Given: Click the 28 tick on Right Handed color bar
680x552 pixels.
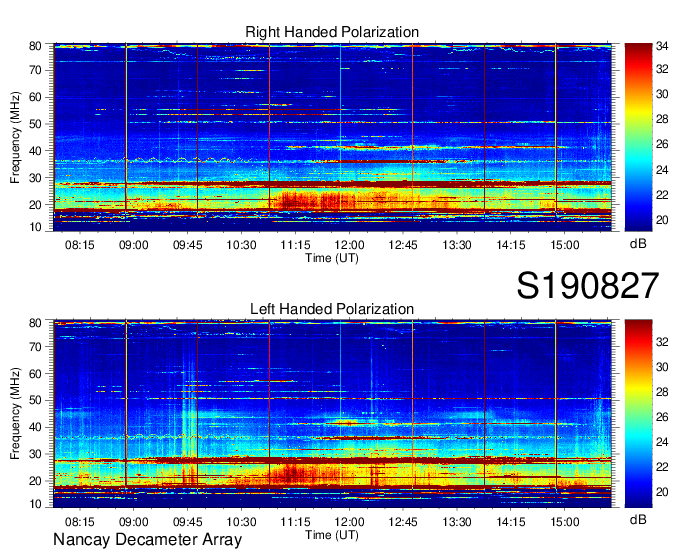Looking at the screenshot, I should pos(662,119).
